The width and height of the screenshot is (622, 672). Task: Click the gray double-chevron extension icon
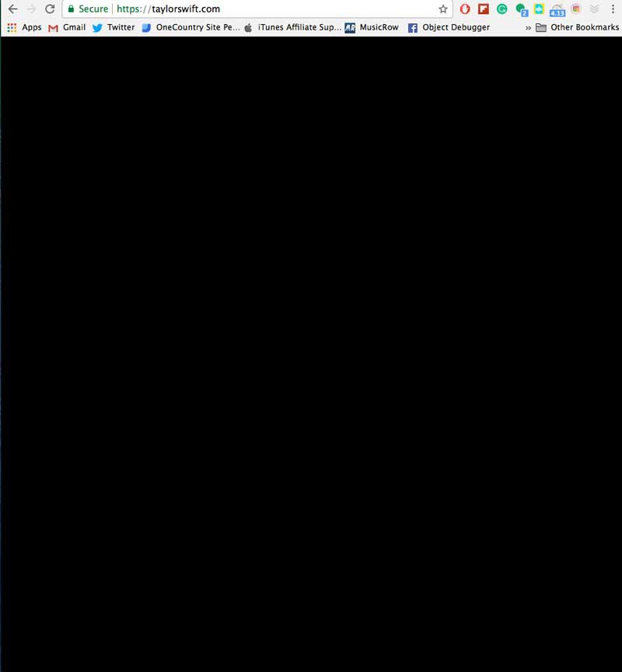(x=594, y=9)
